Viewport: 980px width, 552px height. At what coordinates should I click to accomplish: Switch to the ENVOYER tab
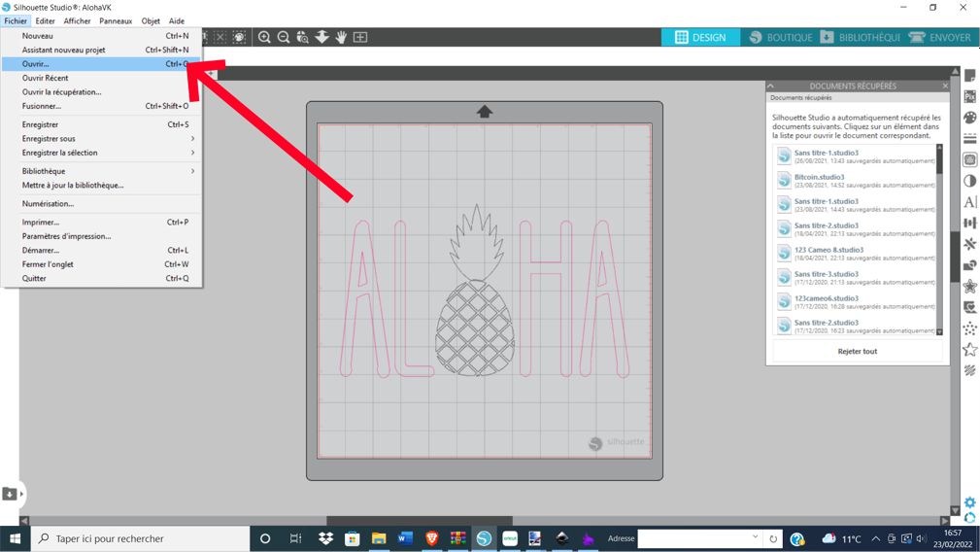coord(939,38)
